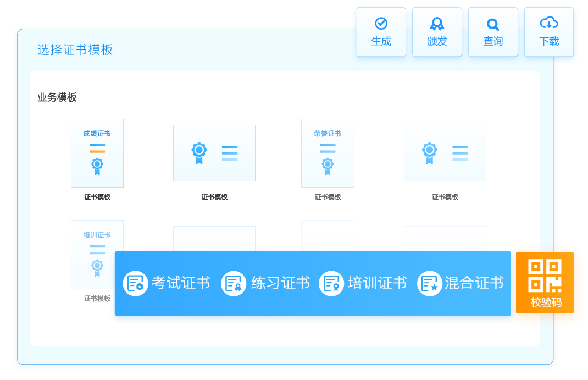Screen dimensions: 588x380
Task: Select the 练习证书 document icon
Action: (234, 283)
